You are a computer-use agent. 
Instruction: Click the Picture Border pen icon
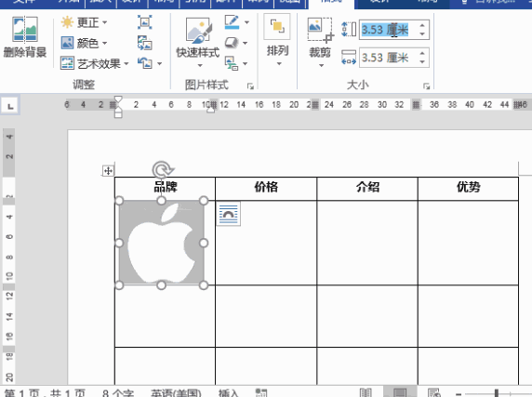click(x=233, y=22)
